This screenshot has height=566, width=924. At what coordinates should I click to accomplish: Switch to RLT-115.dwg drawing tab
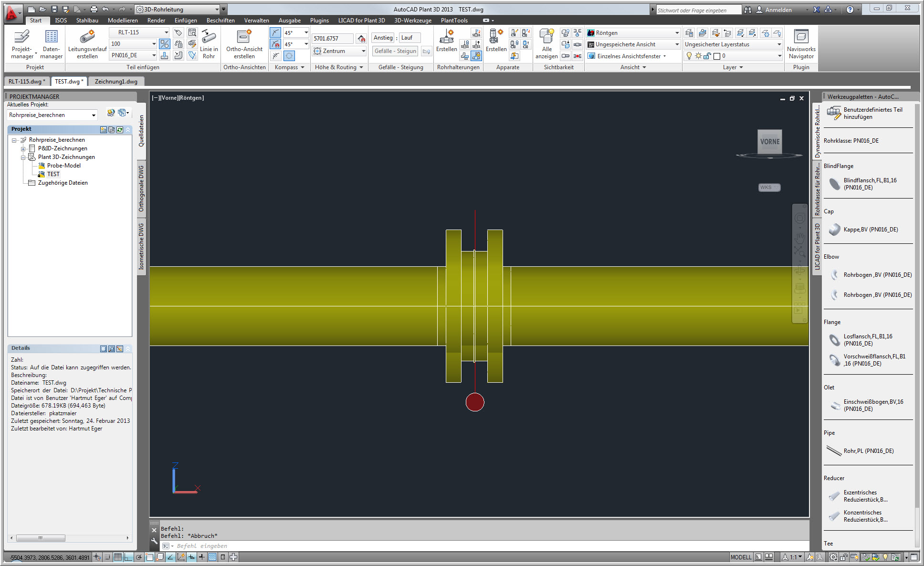point(27,82)
